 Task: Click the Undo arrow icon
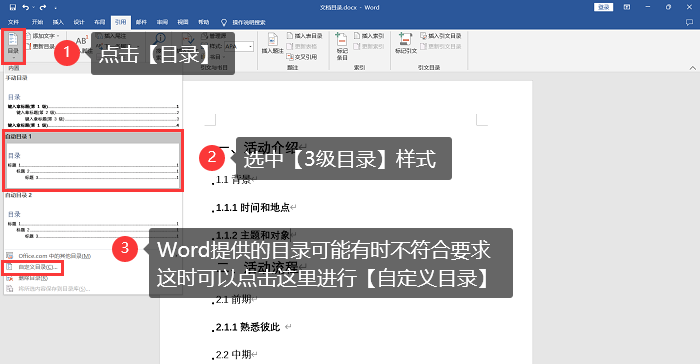26,7
